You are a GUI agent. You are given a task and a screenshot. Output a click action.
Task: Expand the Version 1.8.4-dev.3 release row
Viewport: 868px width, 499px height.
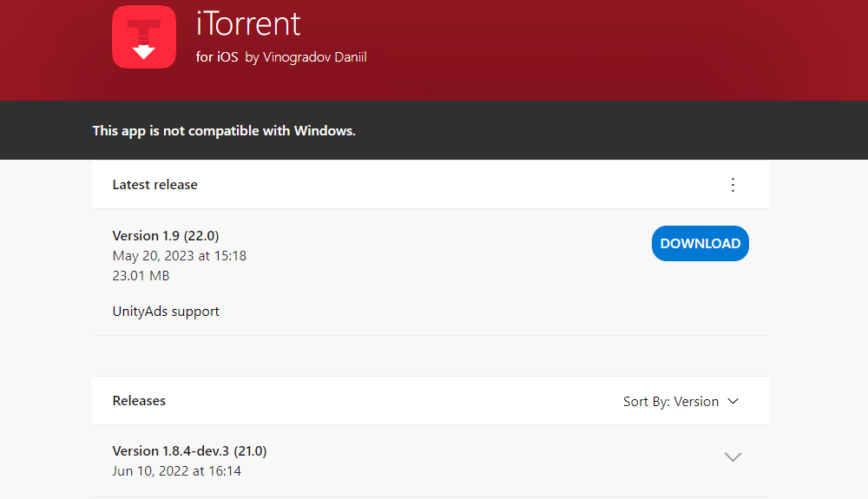733,457
